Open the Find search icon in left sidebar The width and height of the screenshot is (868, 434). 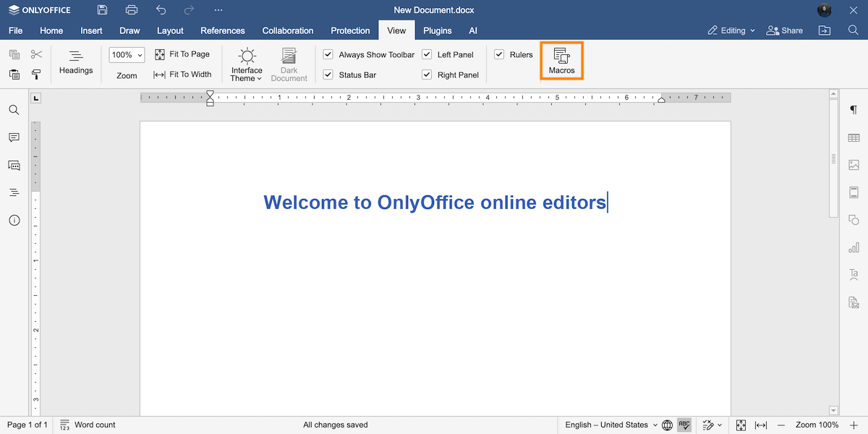14,110
